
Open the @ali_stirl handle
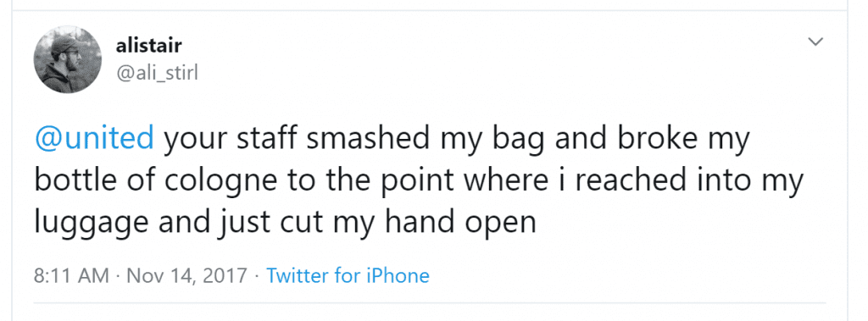(157, 73)
